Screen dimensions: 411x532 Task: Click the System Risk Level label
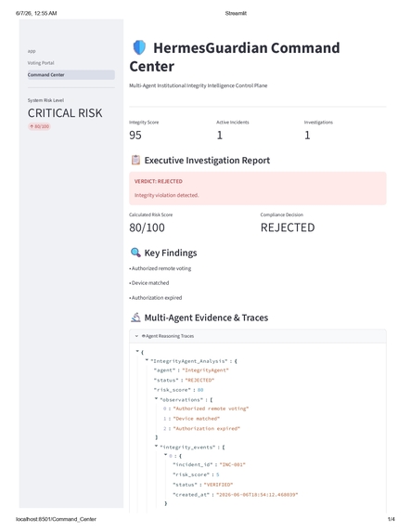(45, 100)
